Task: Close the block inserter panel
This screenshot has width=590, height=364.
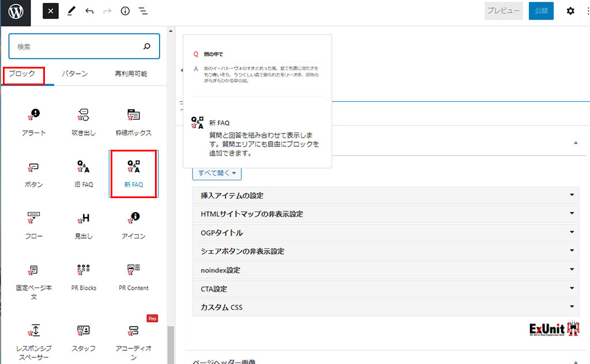Action: pyautogui.click(x=51, y=11)
